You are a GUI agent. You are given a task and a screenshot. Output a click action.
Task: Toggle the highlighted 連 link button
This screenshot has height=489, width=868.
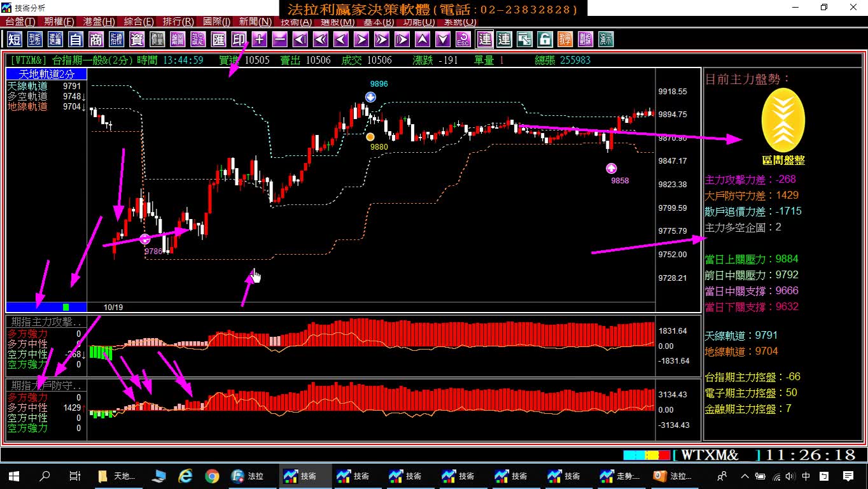[484, 39]
